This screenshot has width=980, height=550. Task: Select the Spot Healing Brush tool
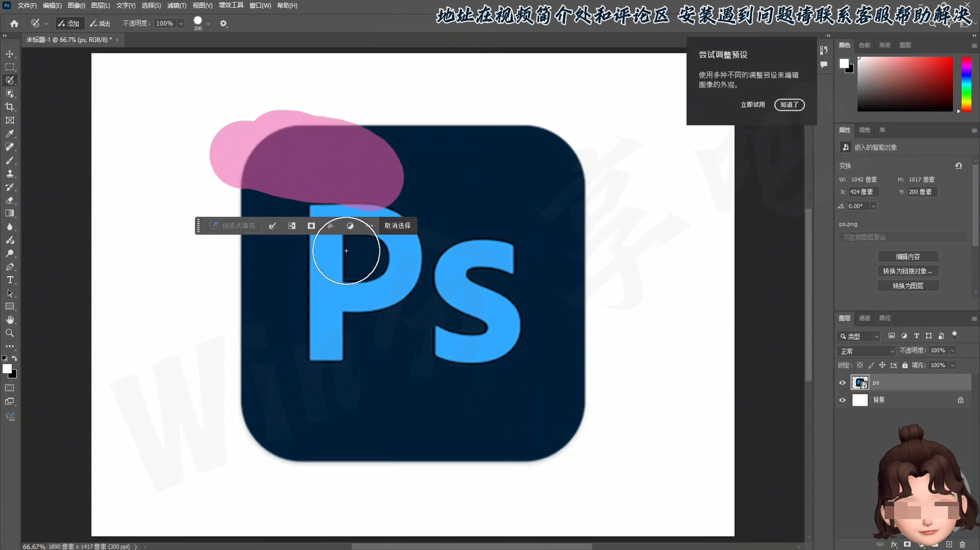pos(10,146)
